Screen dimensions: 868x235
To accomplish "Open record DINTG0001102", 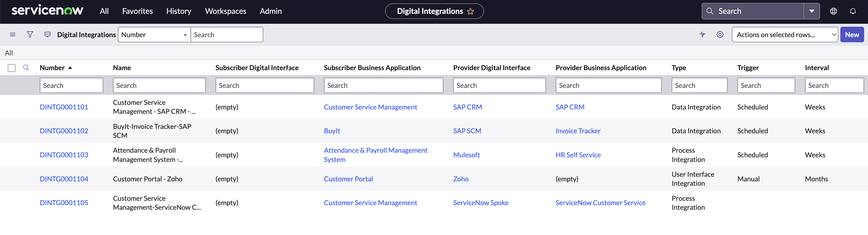I will tap(64, 131).
